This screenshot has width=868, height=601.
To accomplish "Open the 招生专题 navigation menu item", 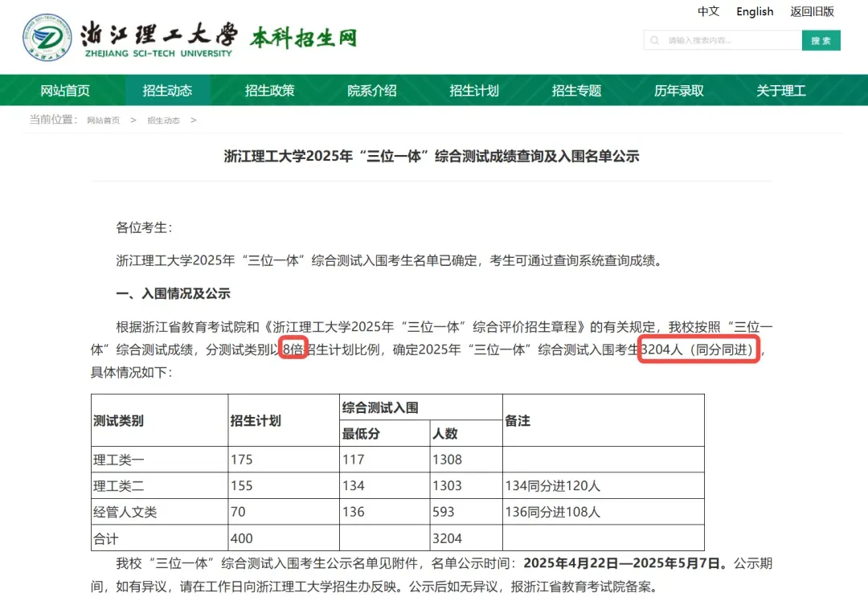I will coord(576,90).
